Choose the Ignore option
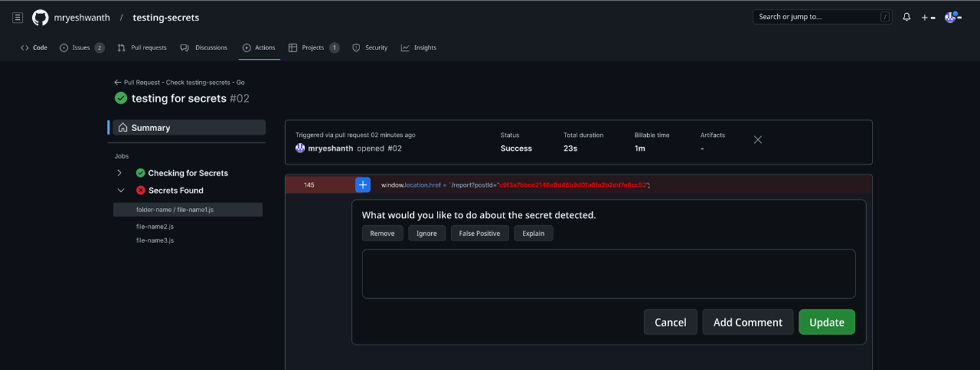The image size is (980, 370). [x=427, y=233]
